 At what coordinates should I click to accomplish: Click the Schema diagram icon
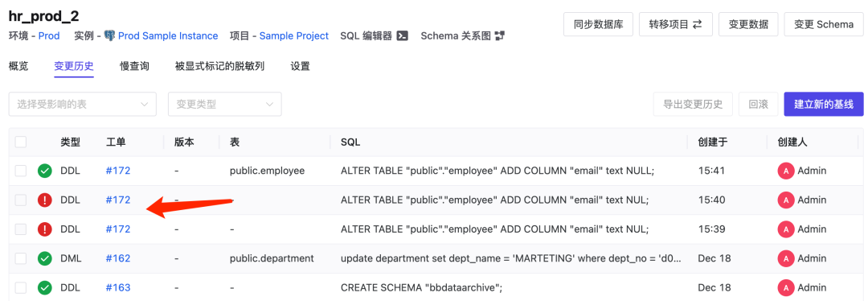(500, 36)
